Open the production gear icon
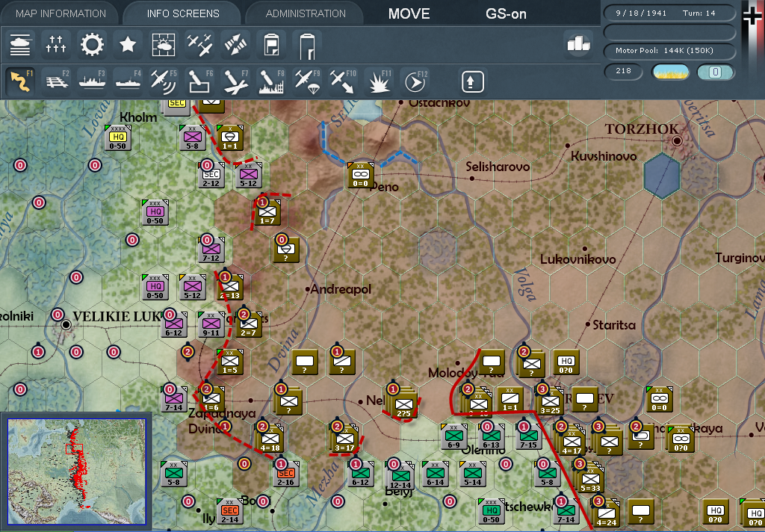This screenshot has width=765, height=532. tap(92, 45)
